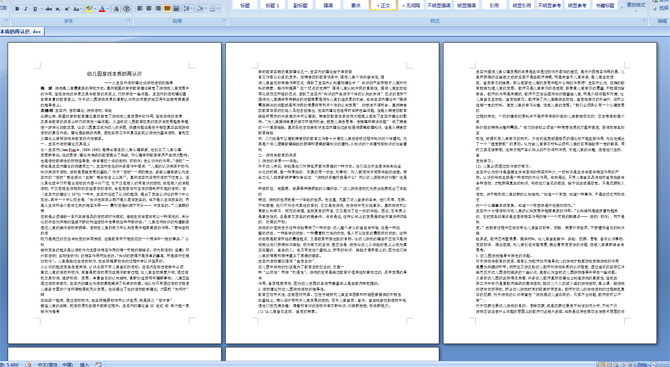Select the 引用 quote style
This screenshot has width=670, height=367.
click(494, 5)
